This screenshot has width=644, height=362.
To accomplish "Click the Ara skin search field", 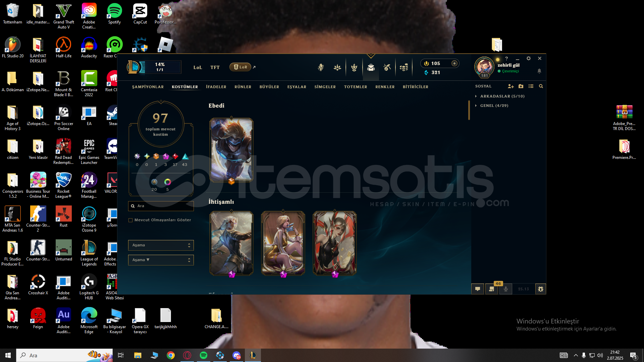I will point(161,206).
